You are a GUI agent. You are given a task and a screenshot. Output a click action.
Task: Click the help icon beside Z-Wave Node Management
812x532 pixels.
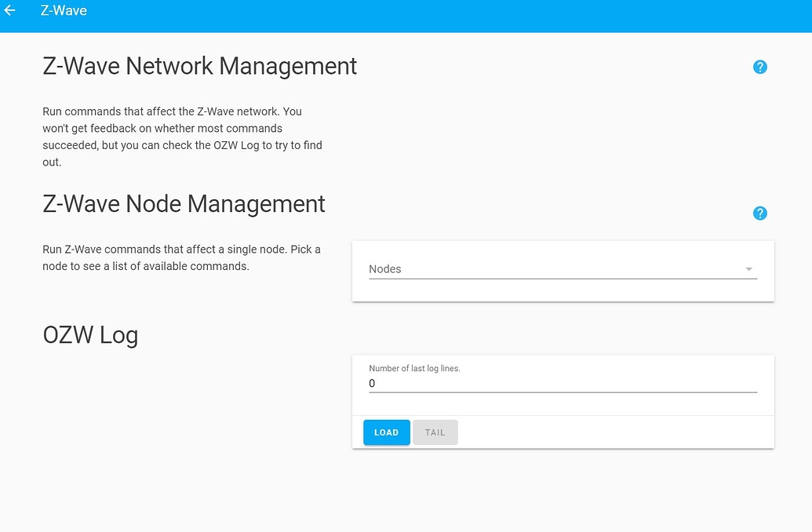(759, 213)
